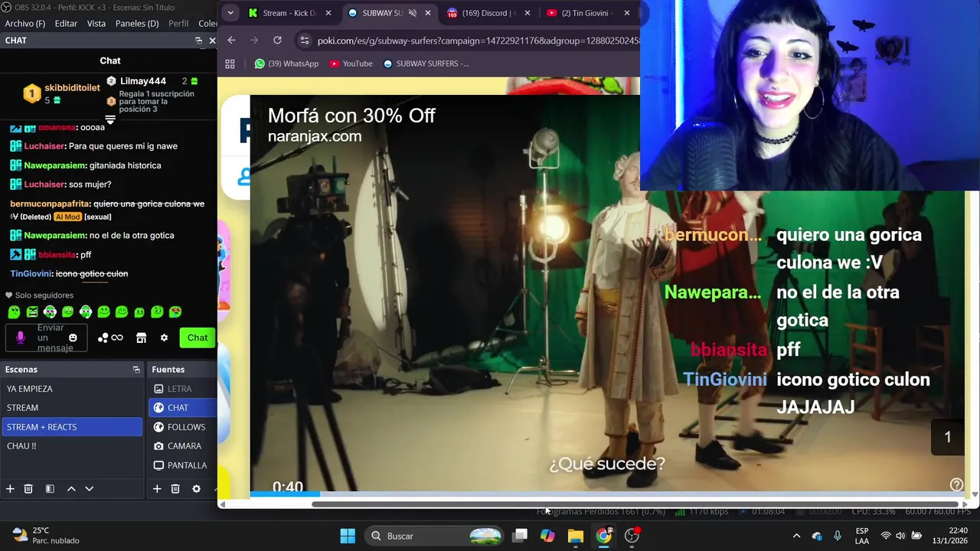Switch to Stream - Kick Dashboard tab
The image size is (980, 551).
(x=289, y=13)
